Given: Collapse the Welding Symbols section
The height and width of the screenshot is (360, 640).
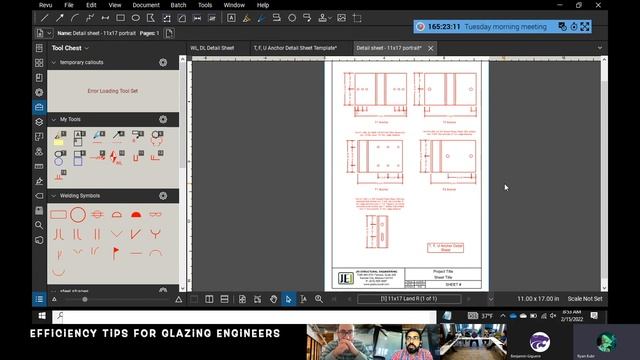Looking at the screenshot, I should [x=53, y=196].
